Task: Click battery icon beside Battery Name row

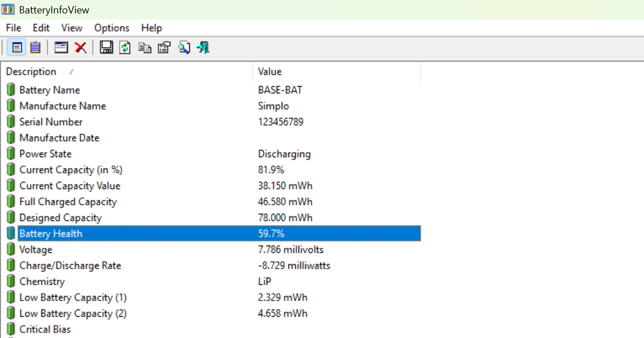Action: (x=11, y=90)
